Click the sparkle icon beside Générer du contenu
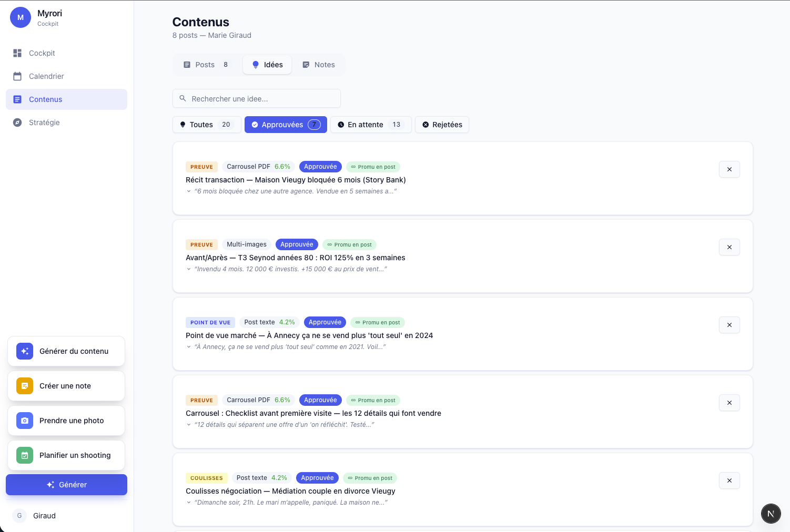 [x=25, y=351]
